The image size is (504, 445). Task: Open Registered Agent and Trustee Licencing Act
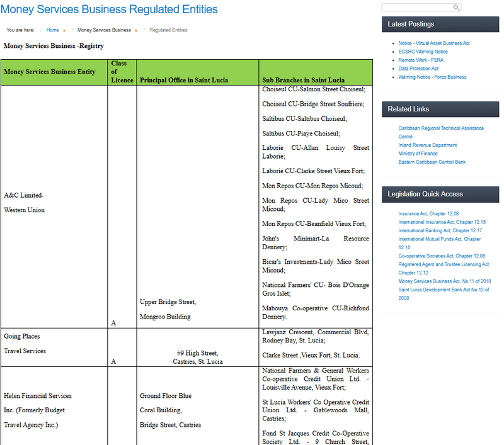click(x=444, y=268)
